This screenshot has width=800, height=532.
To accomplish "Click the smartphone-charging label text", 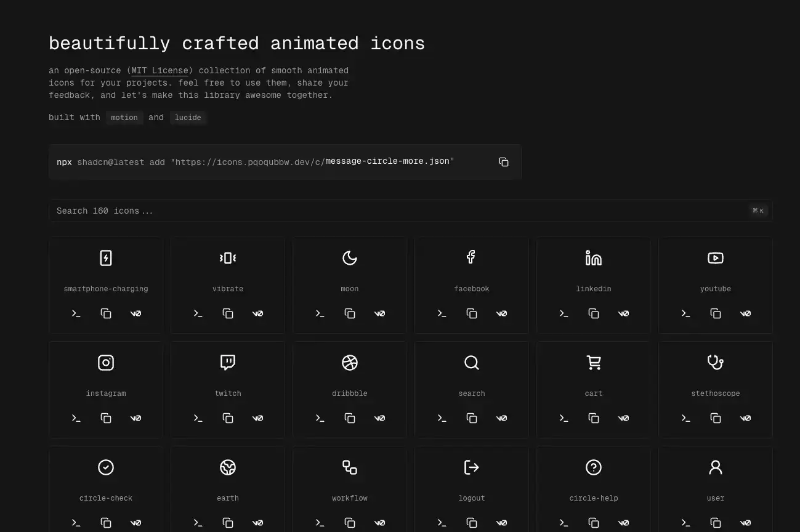I will click(106, 289).
